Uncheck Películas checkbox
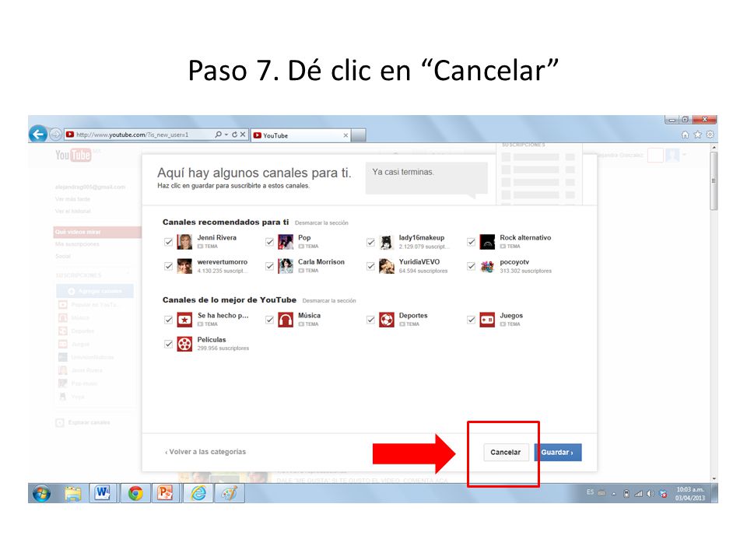This screenshot has width=747, height=560. 168,344
